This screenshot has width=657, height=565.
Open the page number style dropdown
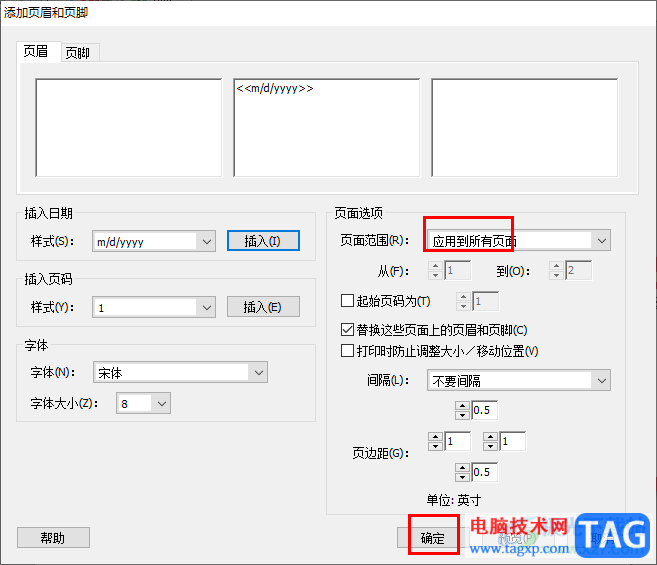click(207, 307)
